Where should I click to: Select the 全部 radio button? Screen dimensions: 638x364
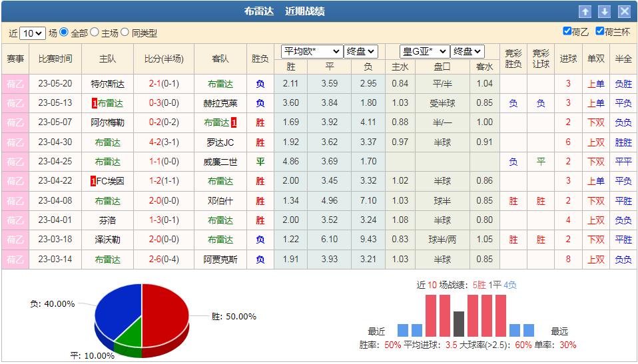click(63, 32)
